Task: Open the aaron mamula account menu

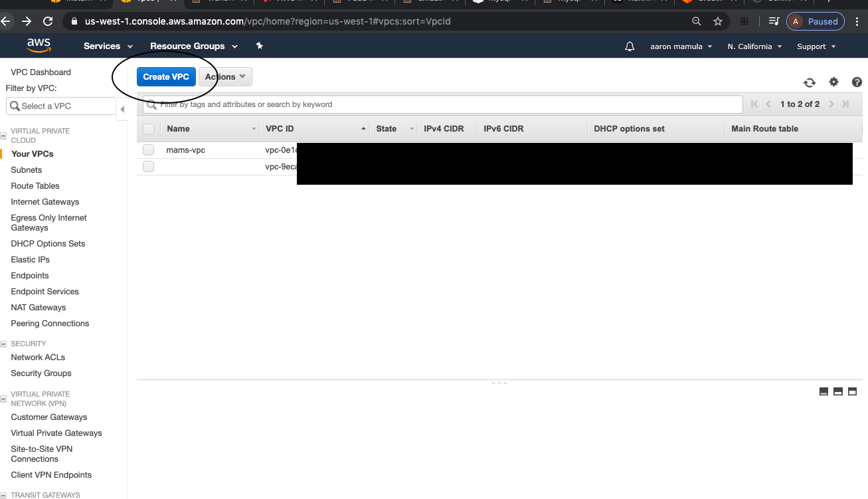Action: click(x=681, y=47)
